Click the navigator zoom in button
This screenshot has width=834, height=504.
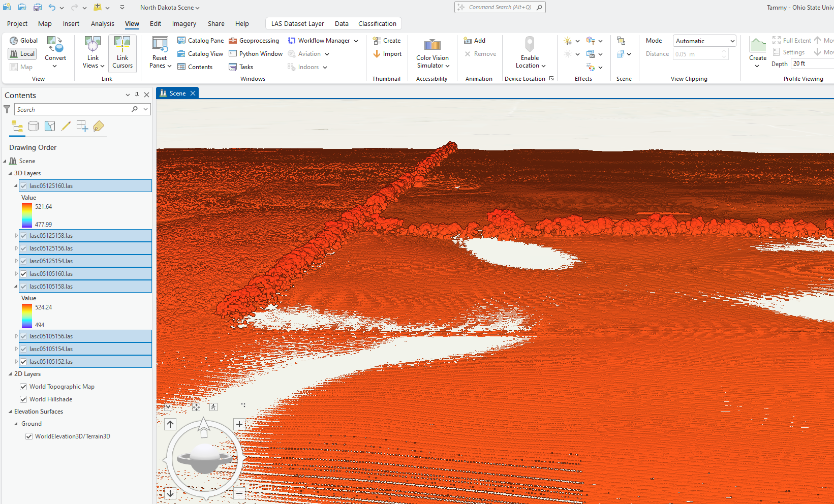(239, 424)
